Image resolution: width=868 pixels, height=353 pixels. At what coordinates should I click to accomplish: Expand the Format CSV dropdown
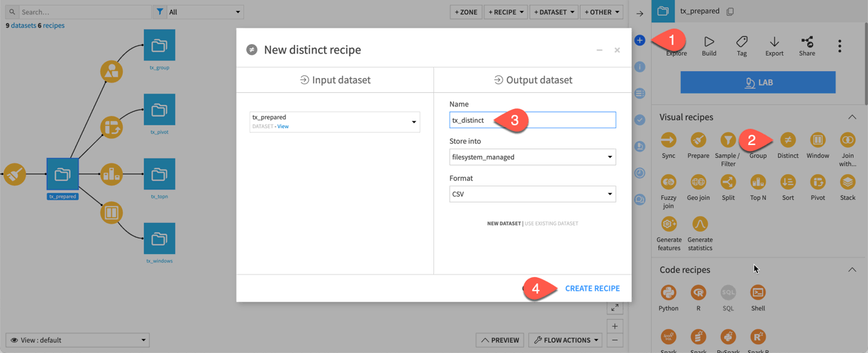point(532,194)
